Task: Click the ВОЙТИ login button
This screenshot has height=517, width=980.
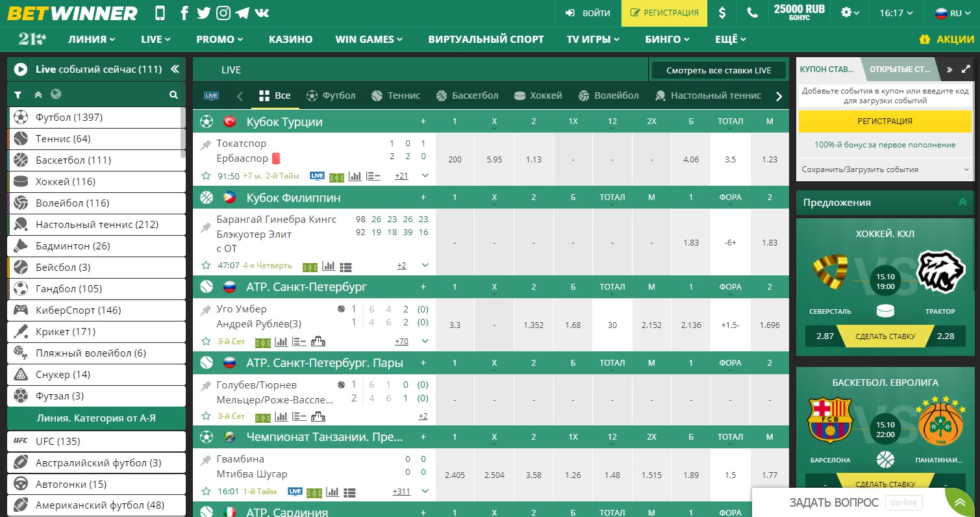Action: click(x=588, y=13)
